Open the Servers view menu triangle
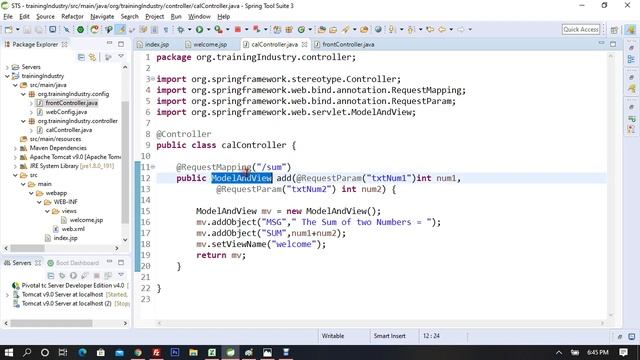This screenshot has height=360, width=640. click(x=121, y=275)
